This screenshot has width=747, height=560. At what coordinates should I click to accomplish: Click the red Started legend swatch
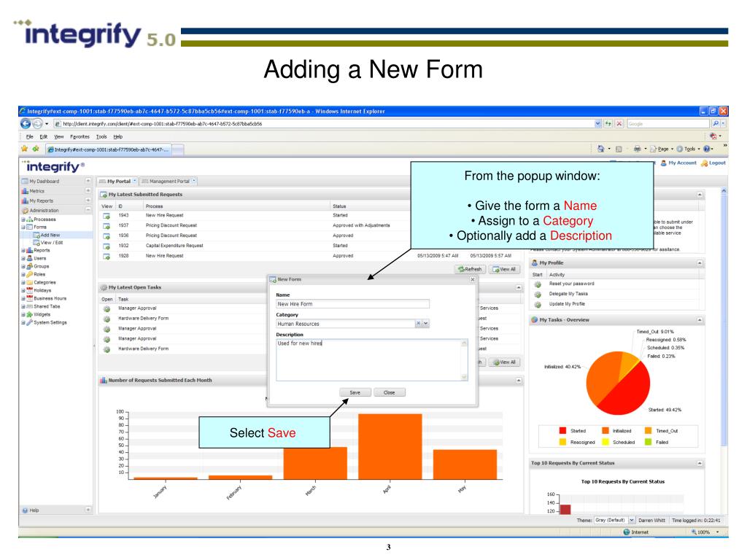tap(562, 431)
